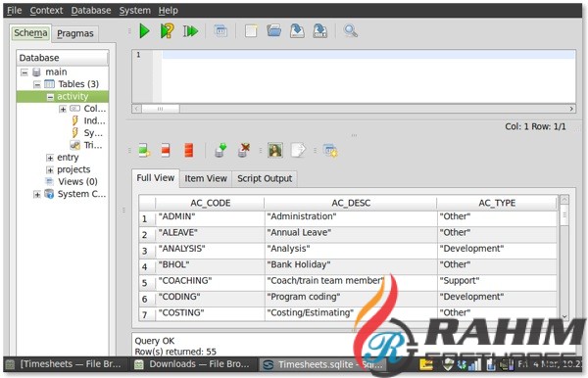Collapse the Tables (3) node

coord(37,84)
